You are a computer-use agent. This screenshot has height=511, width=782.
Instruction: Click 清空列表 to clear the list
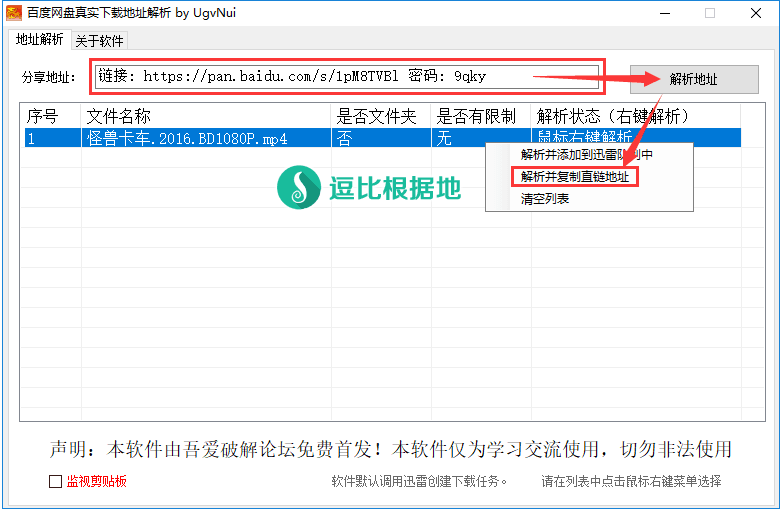coord(545,199)
